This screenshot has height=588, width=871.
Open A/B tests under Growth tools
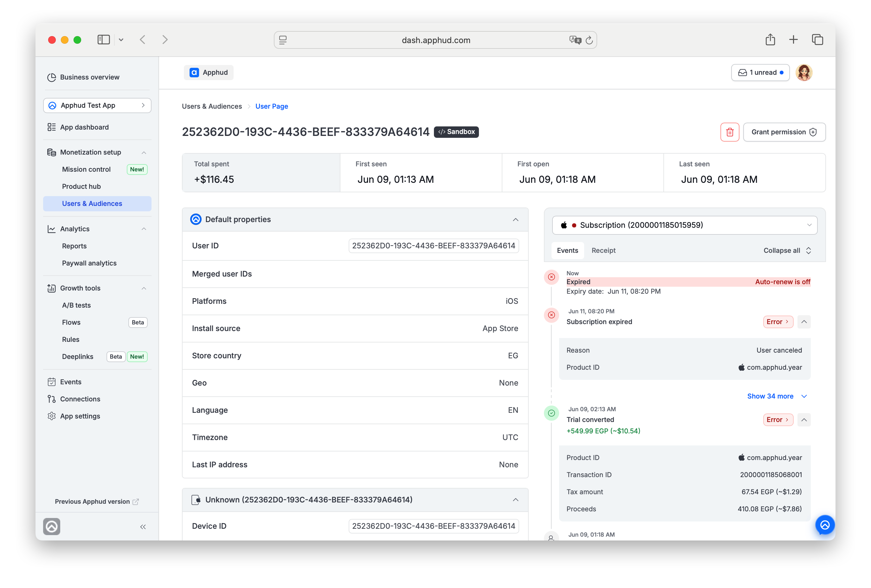point(76,305)
